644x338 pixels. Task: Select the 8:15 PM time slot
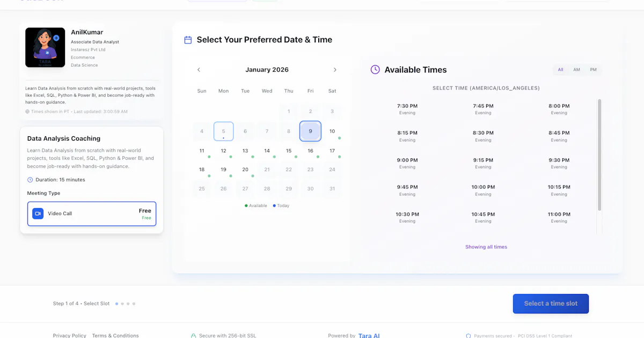point(407,136)
